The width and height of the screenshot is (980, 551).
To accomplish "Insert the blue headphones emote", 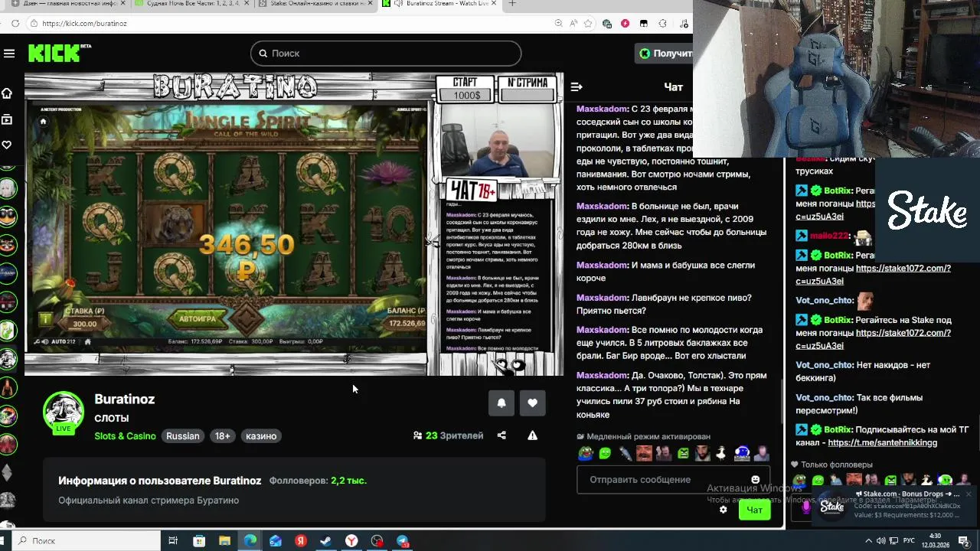I will [x=741, y=453].
